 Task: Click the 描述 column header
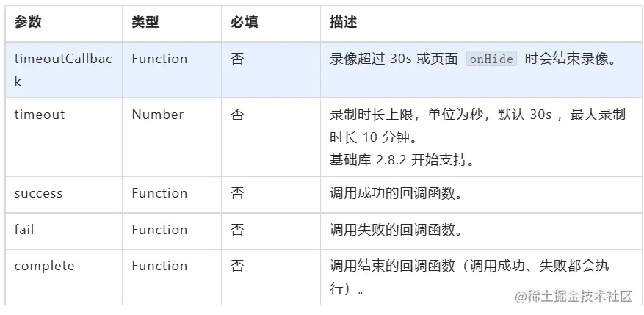344,23
